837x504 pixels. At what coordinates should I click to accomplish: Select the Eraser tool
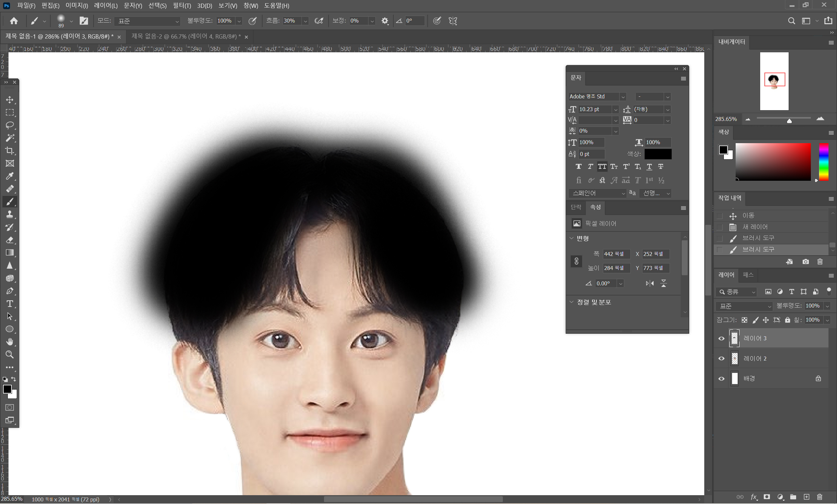(x=10, y=240)
